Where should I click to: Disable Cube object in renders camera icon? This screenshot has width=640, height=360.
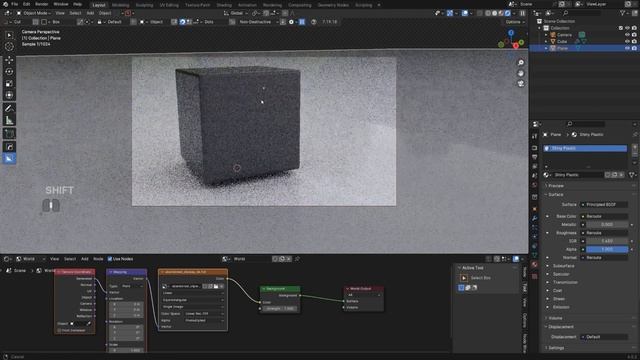(x=634, y=42)
